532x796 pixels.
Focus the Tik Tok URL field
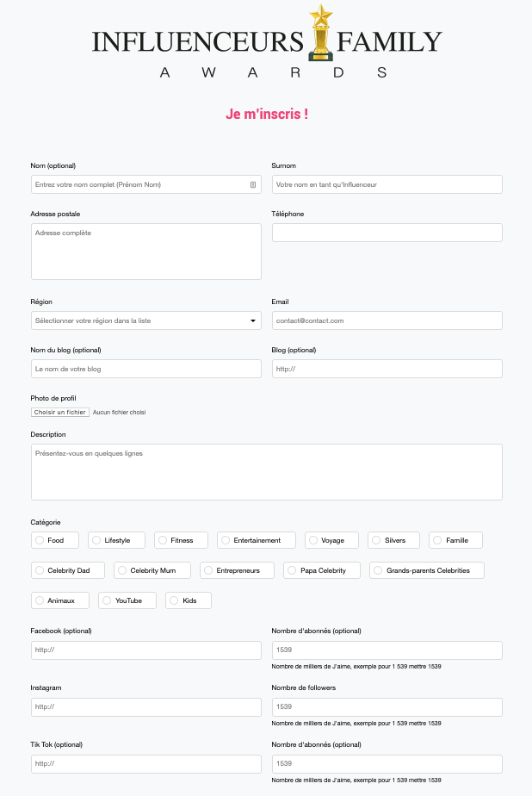pos(146,764)
